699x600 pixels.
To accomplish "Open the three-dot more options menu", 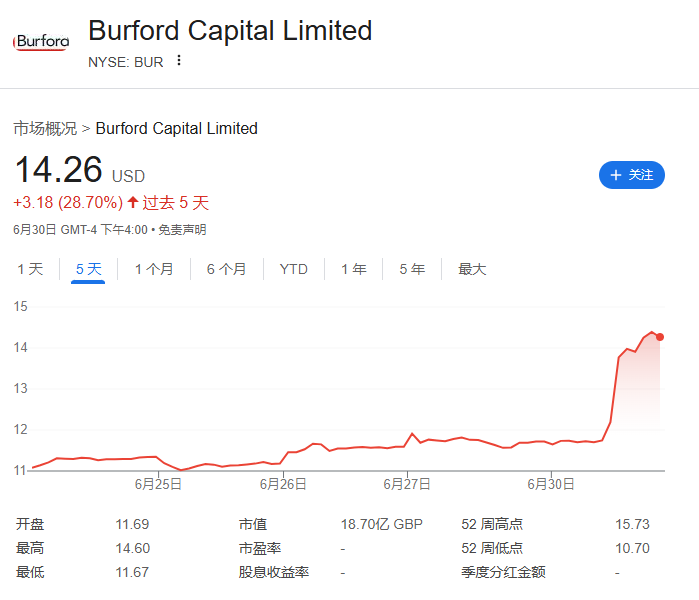I will (x=179, y=60).
